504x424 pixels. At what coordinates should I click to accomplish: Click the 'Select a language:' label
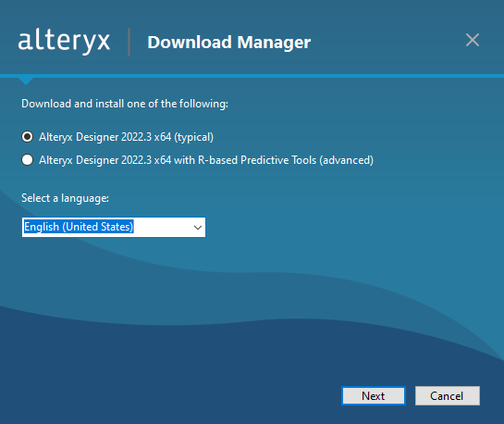tap(66, 198)
